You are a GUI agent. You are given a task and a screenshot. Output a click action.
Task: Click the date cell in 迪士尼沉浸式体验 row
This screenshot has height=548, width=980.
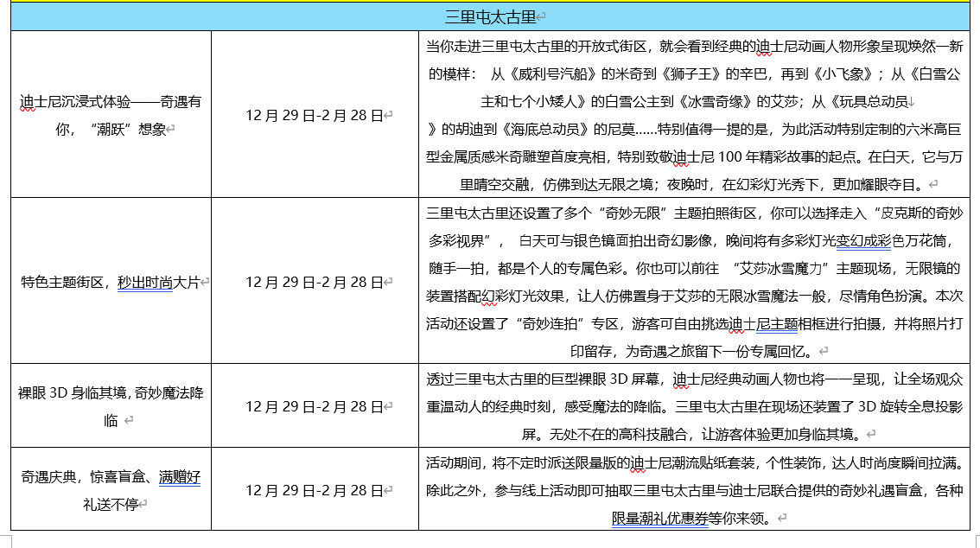pos(315,115)
